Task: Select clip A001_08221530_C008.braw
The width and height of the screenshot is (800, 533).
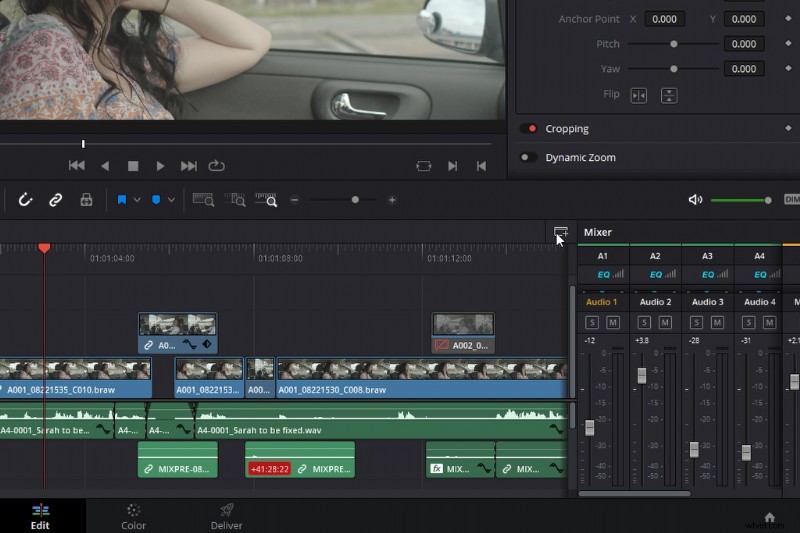Action: click(x=421, y=377)
